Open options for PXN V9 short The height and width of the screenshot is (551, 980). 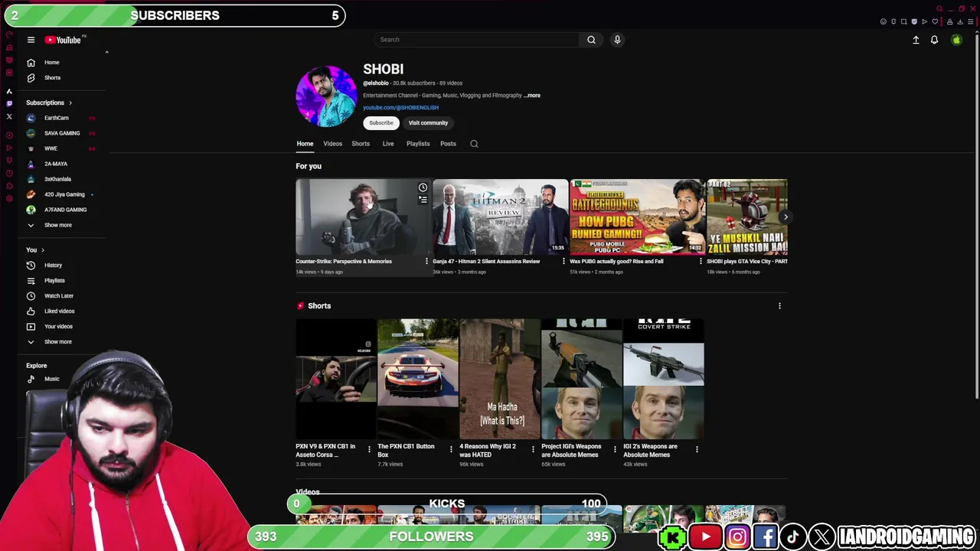tap(369, 449)
